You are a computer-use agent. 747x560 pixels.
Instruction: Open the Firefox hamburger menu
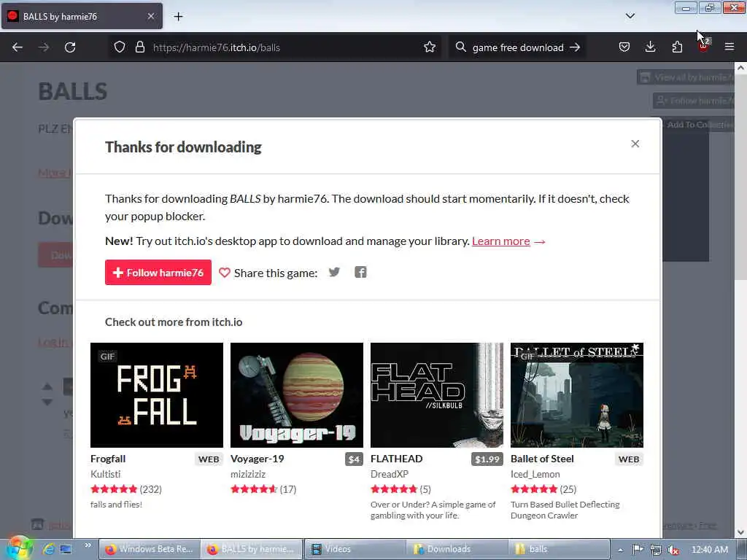pos(729,47)
